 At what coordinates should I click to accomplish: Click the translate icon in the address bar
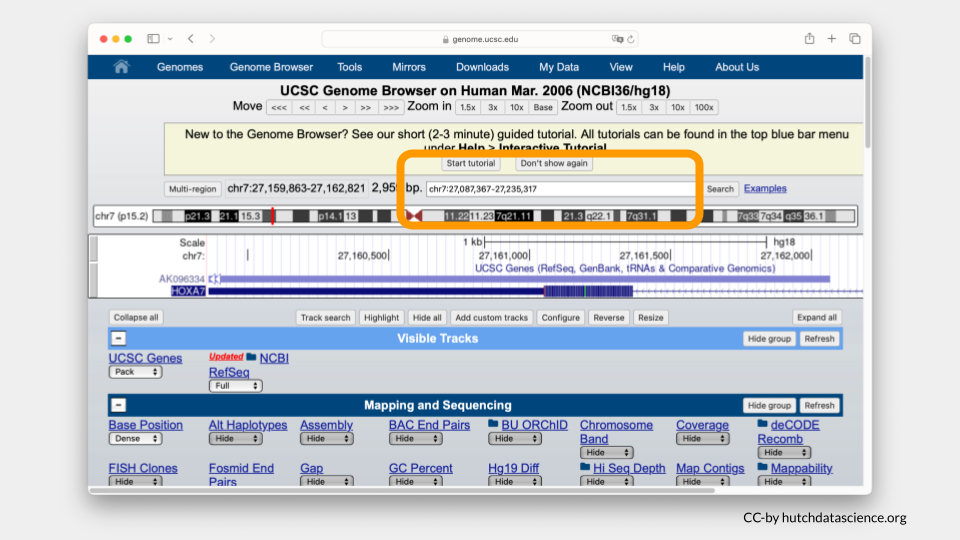click(617, 39)
